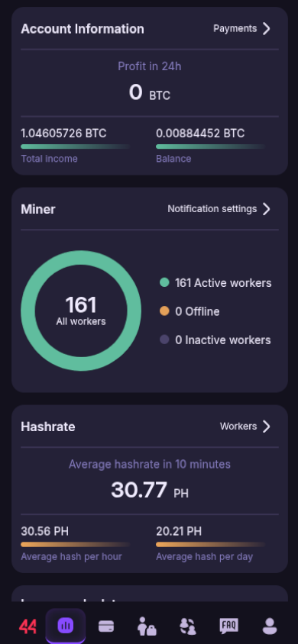Open the statistics dashboard icon in bottom bar

66,626
